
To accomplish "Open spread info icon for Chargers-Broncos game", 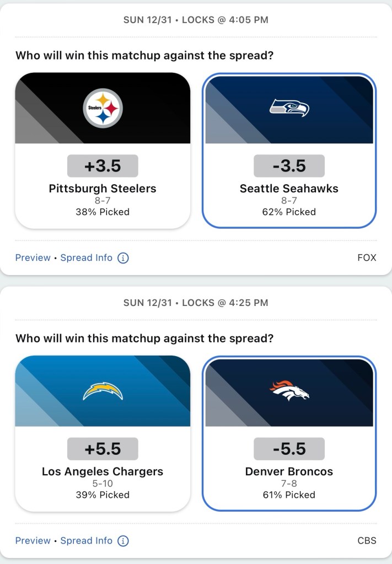I will click(123, 541).
